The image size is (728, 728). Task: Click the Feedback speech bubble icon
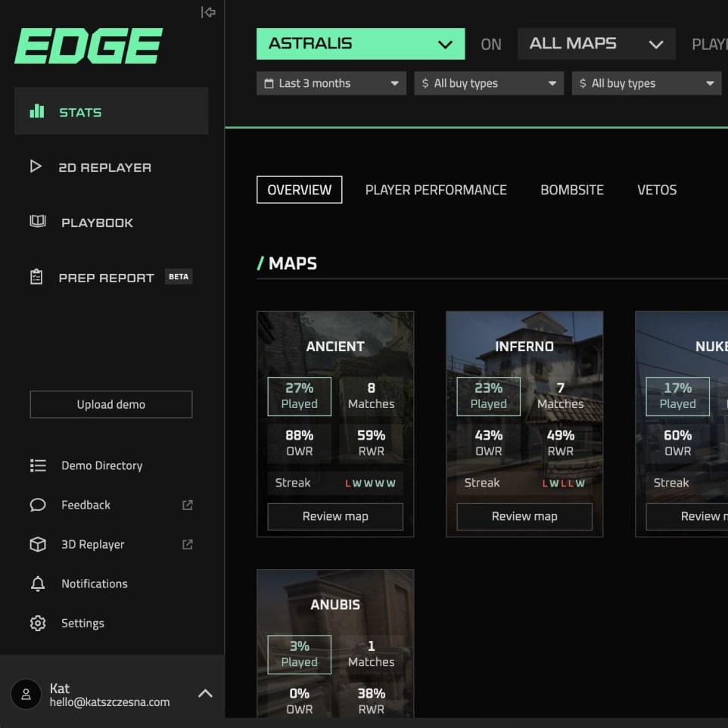coord(38,505)
